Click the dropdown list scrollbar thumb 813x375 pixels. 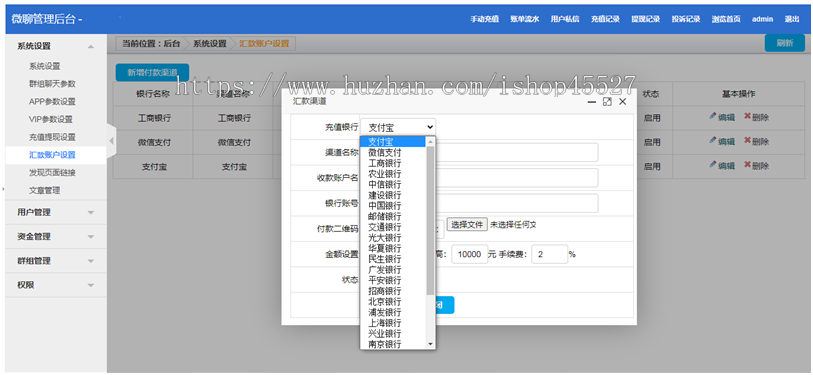pos(430,220)
